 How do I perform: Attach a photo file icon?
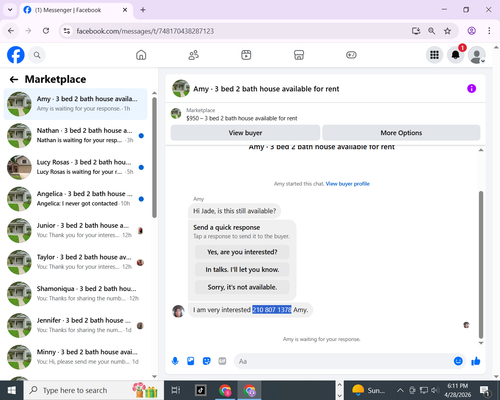click(x=191, y=361)
